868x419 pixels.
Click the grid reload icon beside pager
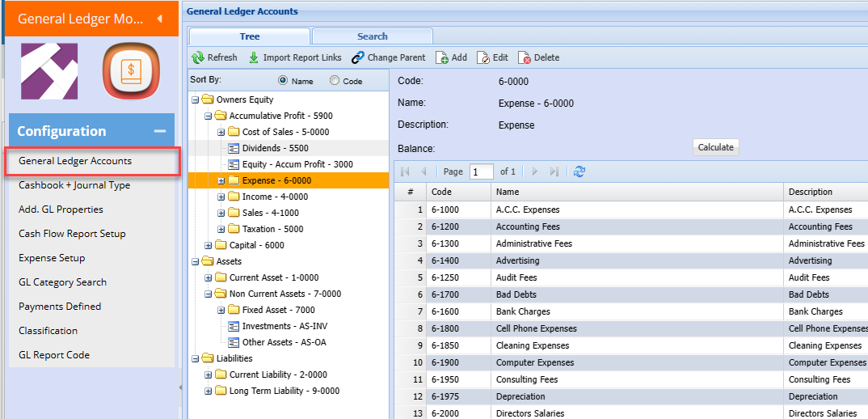579,171
